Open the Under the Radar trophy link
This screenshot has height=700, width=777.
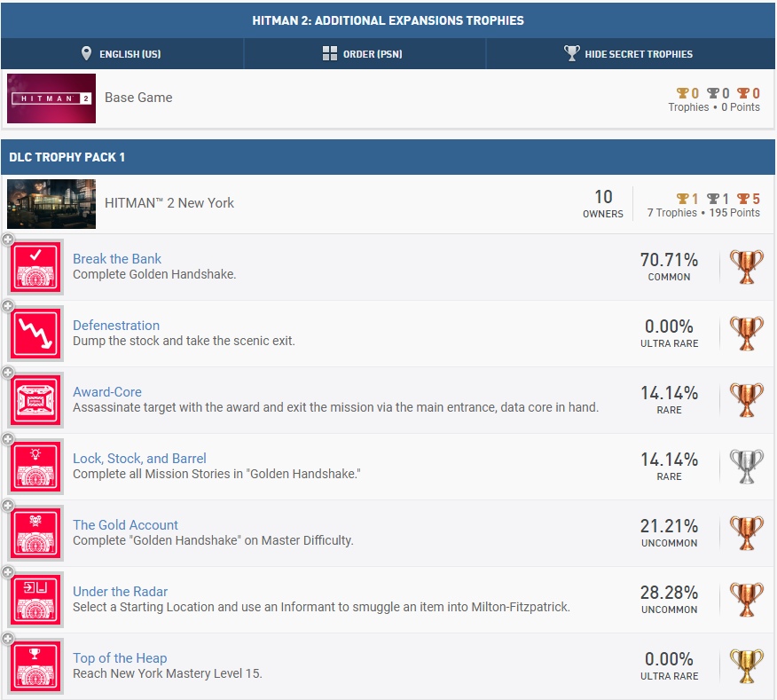[x=120, y=592]
